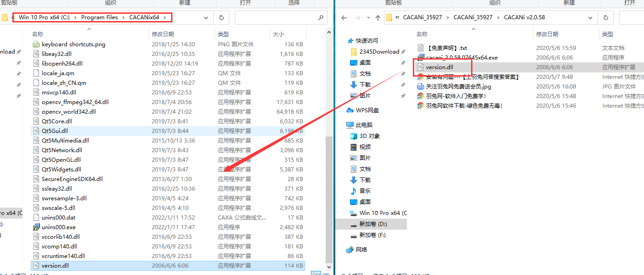Select unins000.exe uninstaller icon
644x275 pixels.
36,227
